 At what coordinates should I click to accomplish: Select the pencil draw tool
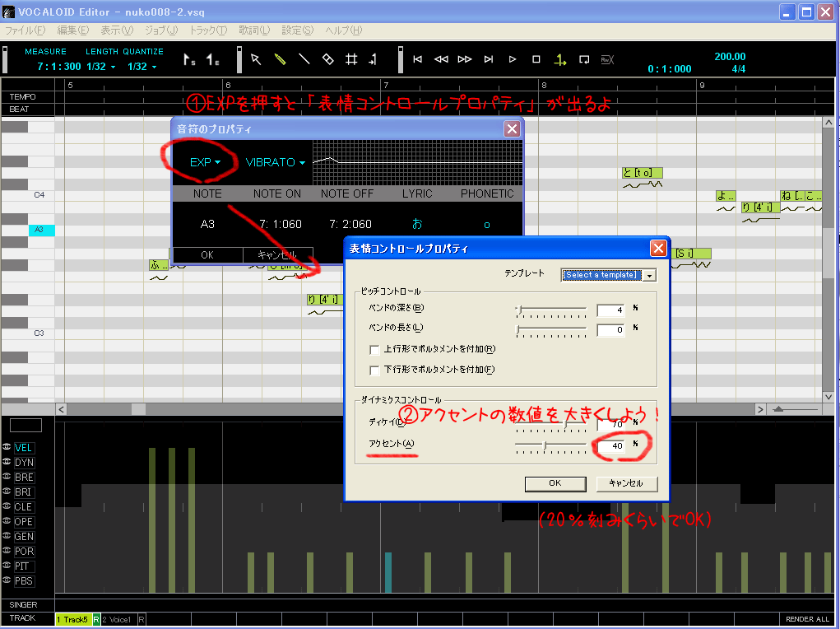click(280, 59)
